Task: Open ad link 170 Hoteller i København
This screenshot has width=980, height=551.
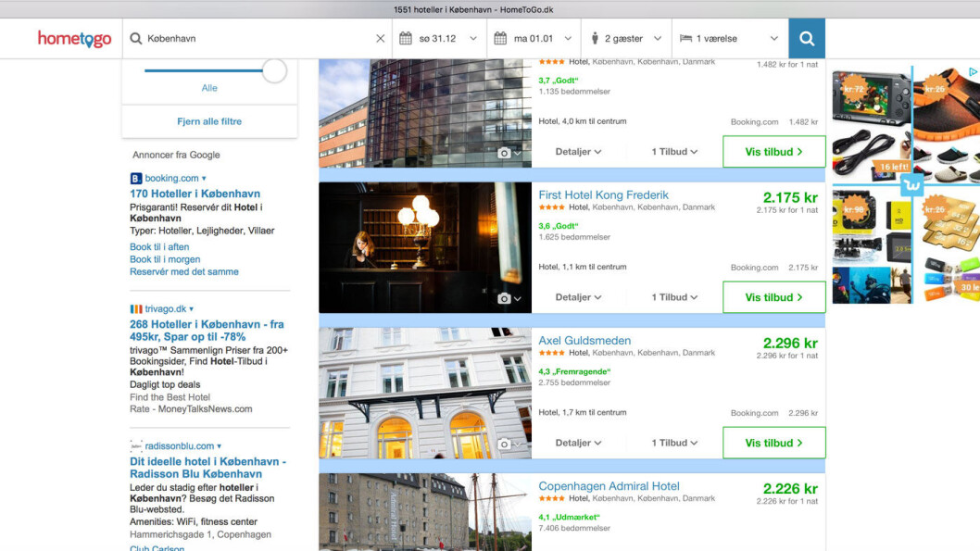Action: coord(195,194)
